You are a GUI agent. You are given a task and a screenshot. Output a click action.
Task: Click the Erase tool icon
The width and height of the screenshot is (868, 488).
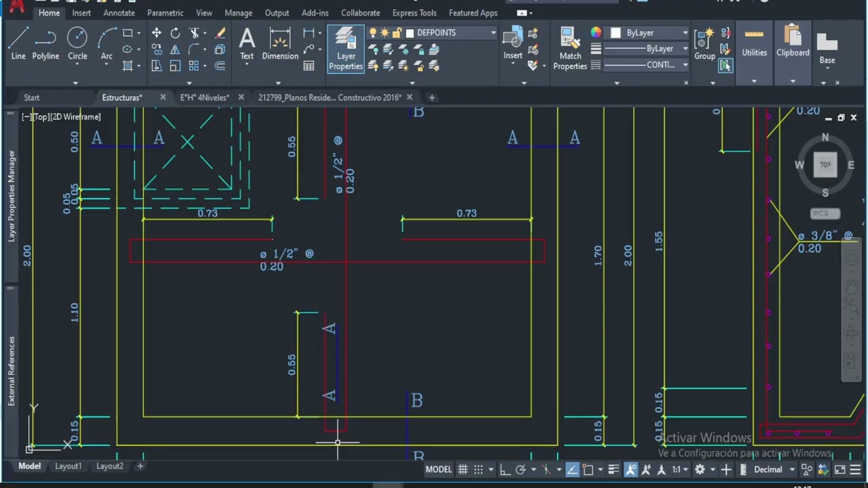tap(220, 33)
